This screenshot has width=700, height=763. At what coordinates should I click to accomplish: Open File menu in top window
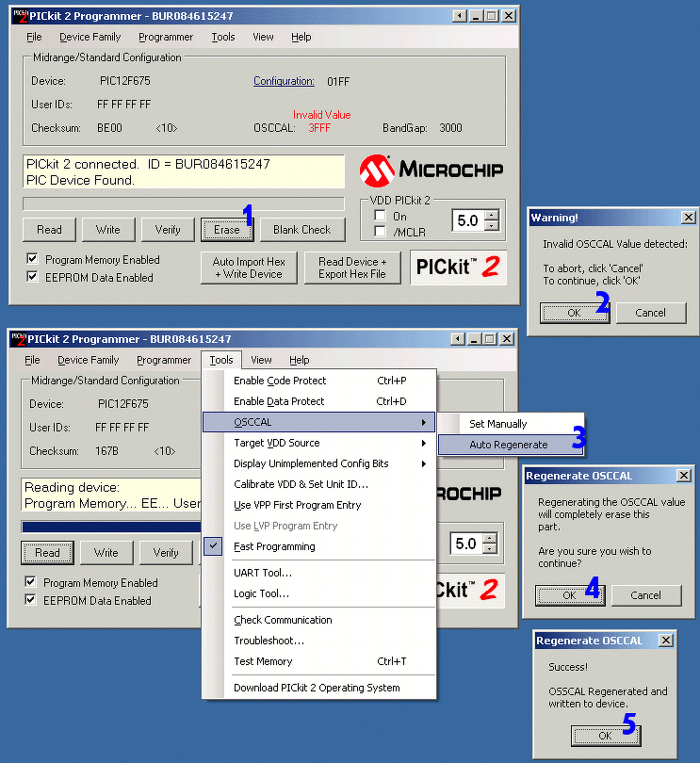pos(34,37)
